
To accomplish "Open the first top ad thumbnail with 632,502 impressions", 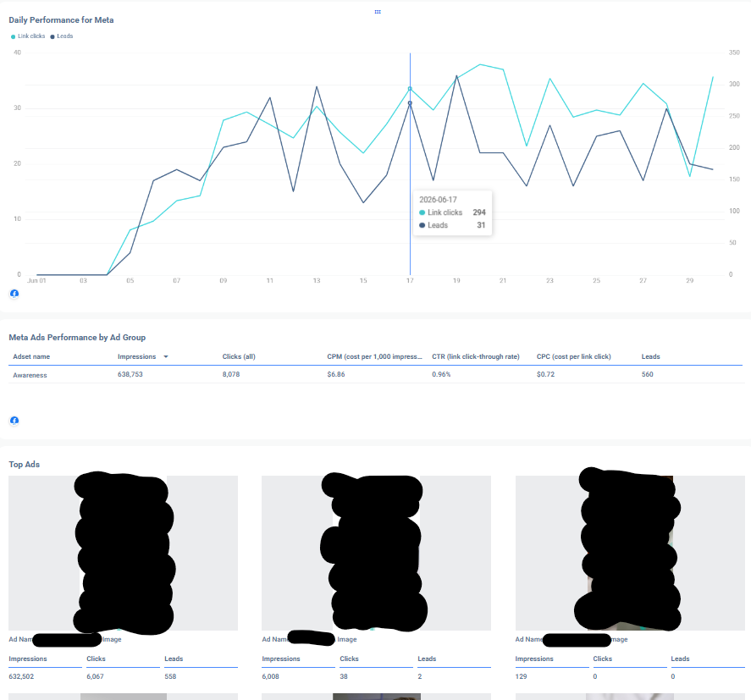I will pos(123,553).
